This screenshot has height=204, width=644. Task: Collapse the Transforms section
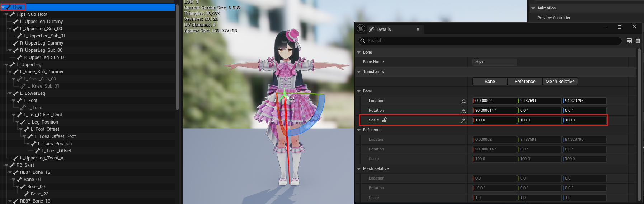[x=359, y=72]
